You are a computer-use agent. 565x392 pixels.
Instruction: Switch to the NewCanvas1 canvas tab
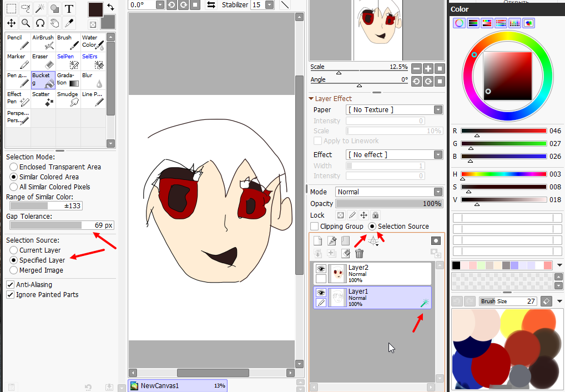[178, 385]
